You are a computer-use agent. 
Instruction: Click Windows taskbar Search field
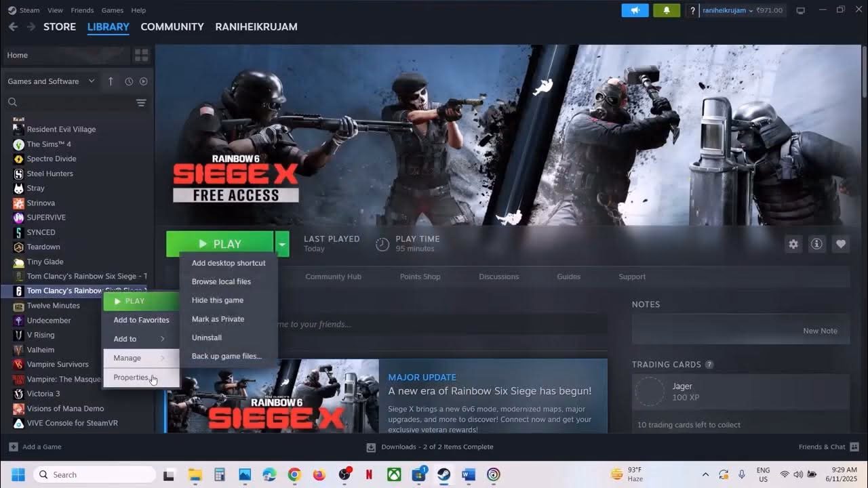pos(94,474)
